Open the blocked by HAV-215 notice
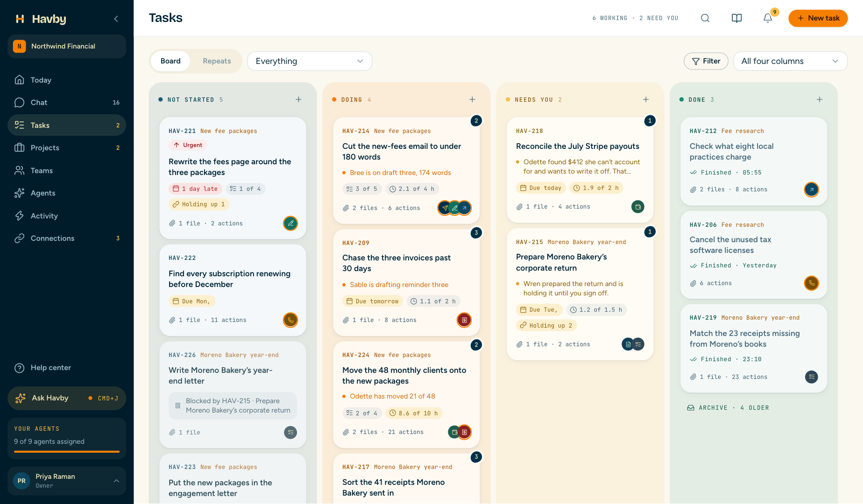This screenshot has width=863, height=504. click(233, 406)
